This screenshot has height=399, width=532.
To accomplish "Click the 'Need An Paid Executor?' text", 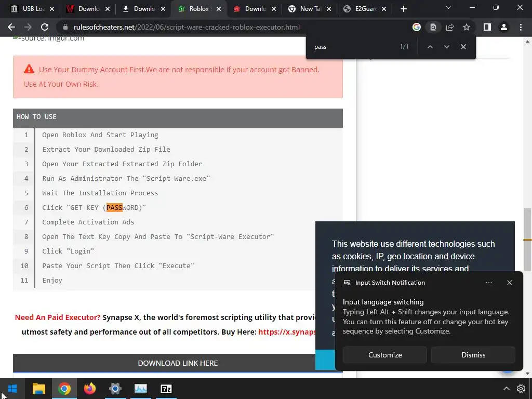I will point(58,317).
